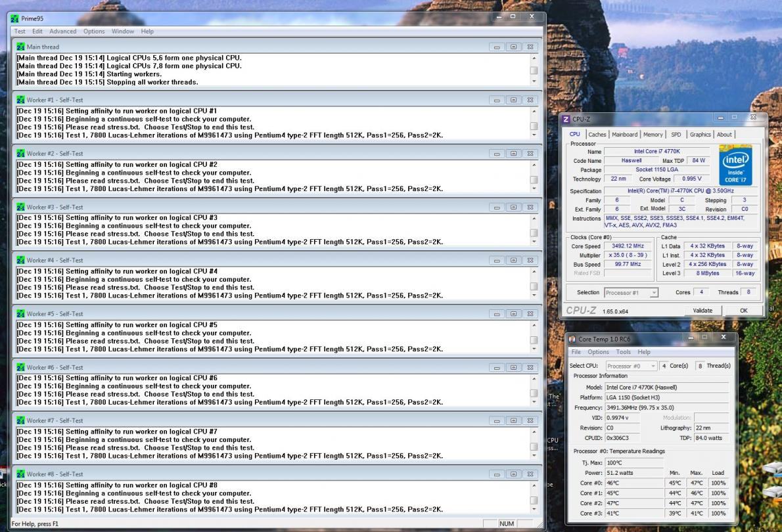Minimize the Worker #6 child window
This screenshot has height=532, width=782.
[x=497, y=367]
